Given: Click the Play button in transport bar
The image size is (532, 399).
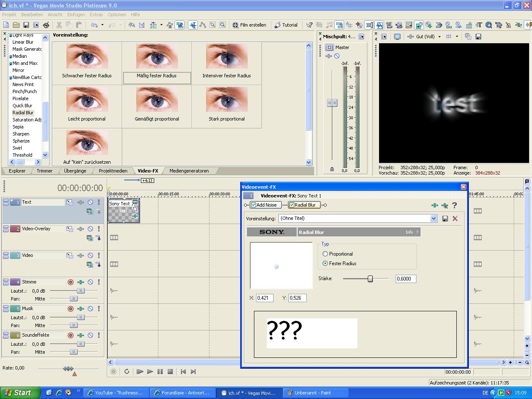Looking at the screenshot, I should coord(150,372).
